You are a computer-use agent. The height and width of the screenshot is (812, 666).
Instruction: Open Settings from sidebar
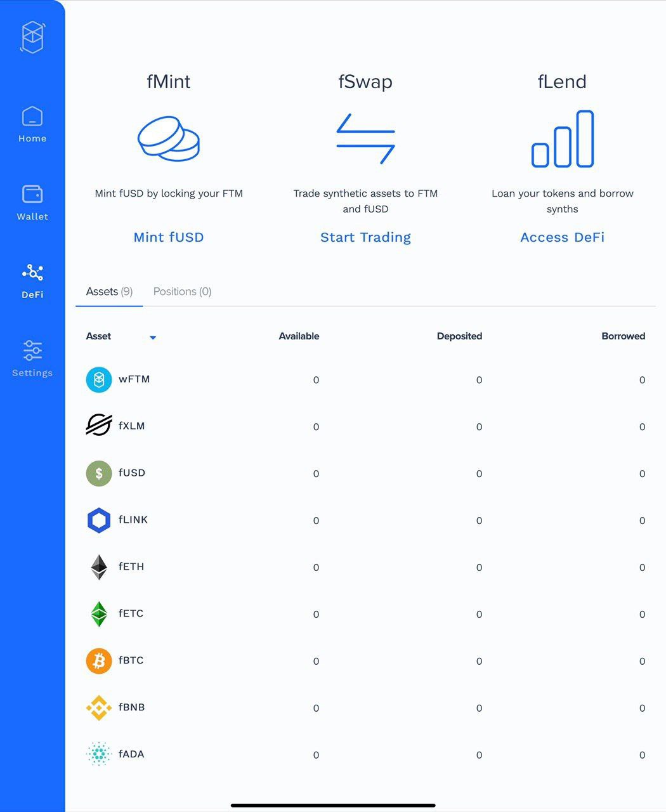pos(32,358)
